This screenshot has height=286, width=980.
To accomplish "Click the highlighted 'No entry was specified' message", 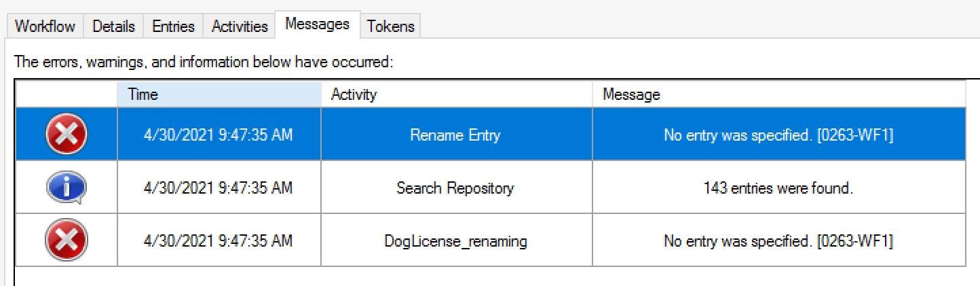I will (x=778, y=135).
